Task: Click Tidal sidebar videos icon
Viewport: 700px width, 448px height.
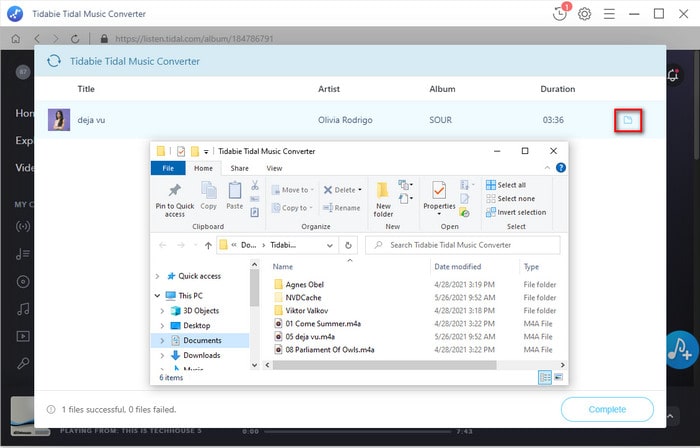Action: click(x=23, y=336)
